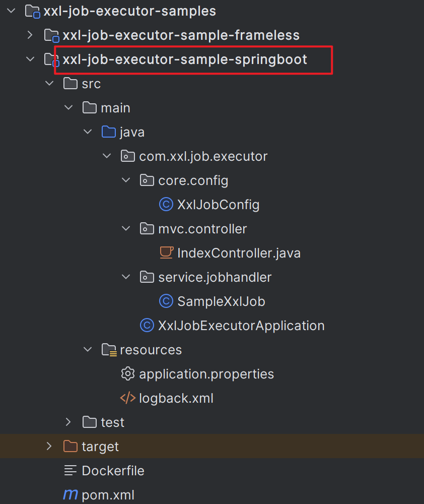Click the orange target folder icon
This screenshot has width=424, height=504.
pos(70,447)
